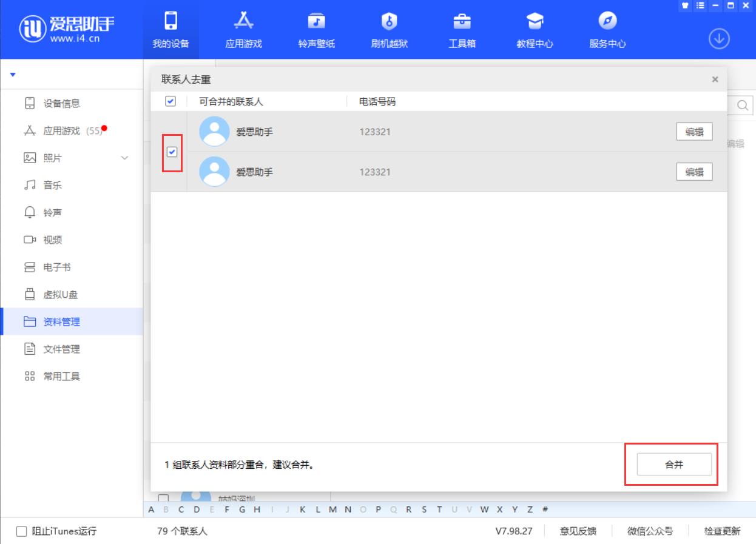Viewport: 756px width, 544px height.
Task: Select 文件管理 in the sidebar
Action: 61,349
